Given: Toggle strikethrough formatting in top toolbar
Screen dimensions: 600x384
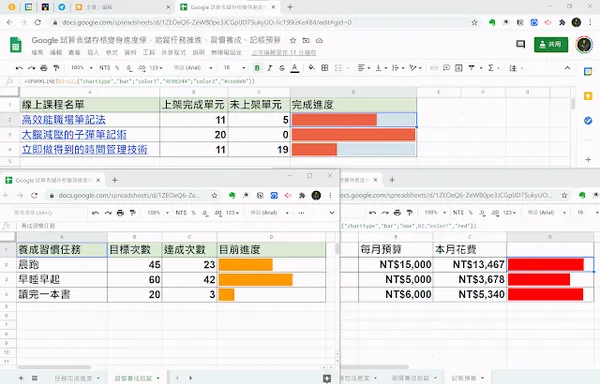Looking at the screenshot, I should [282, 68].
